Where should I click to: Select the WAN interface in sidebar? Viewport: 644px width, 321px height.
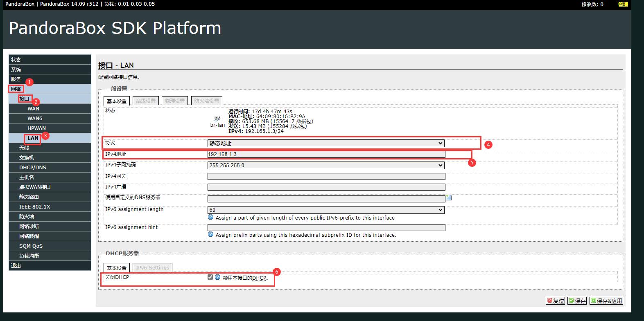click(50, 109)
